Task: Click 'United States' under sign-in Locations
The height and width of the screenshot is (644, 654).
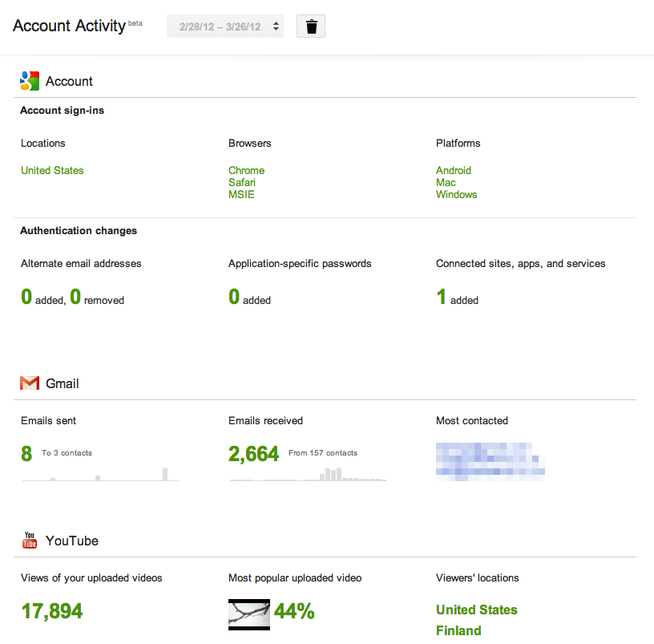Action: 52,170
